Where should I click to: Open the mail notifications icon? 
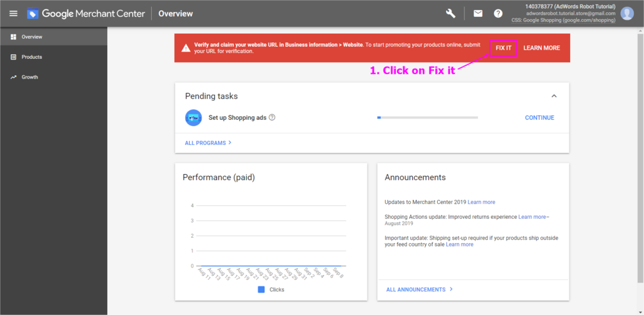(x=478, y=14)
